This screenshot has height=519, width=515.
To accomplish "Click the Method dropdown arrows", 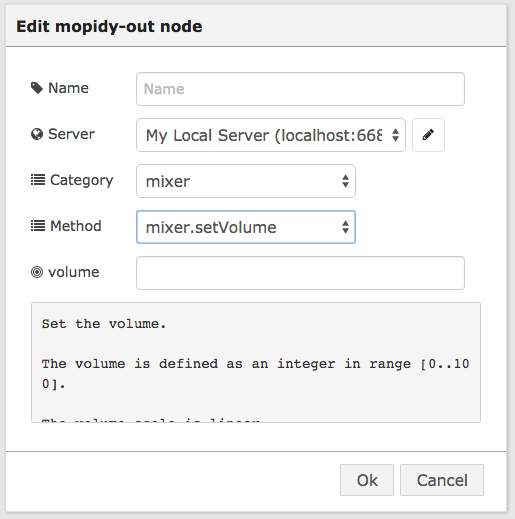I will (x=345, y=227).
